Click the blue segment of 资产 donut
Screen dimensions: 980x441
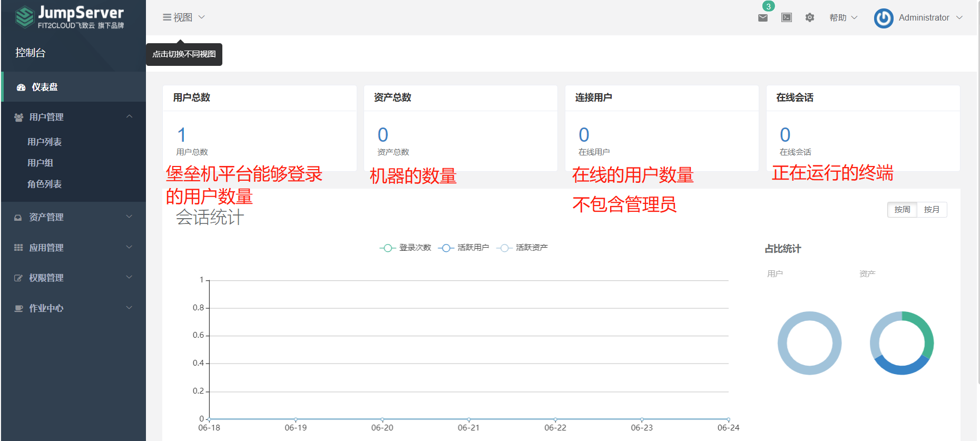coord(901,368)
